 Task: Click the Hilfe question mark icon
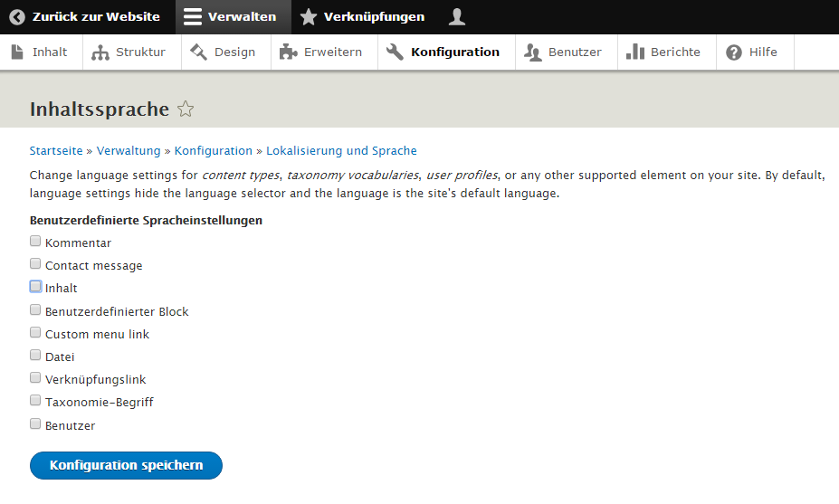(734, 52)
